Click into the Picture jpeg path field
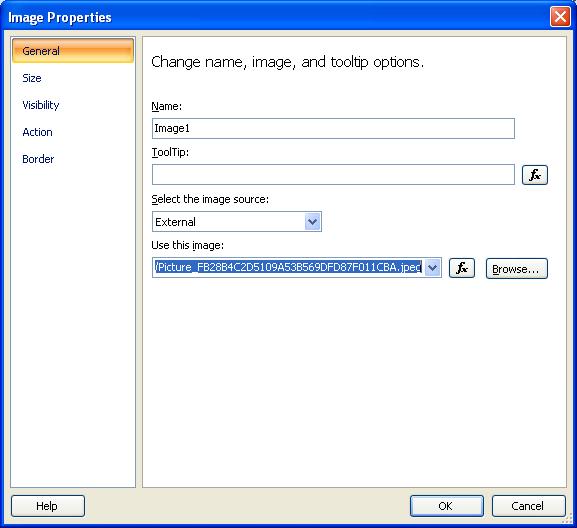Image resolution: width=577 pixels, height=528 pixels. click(x=288, y=267)
